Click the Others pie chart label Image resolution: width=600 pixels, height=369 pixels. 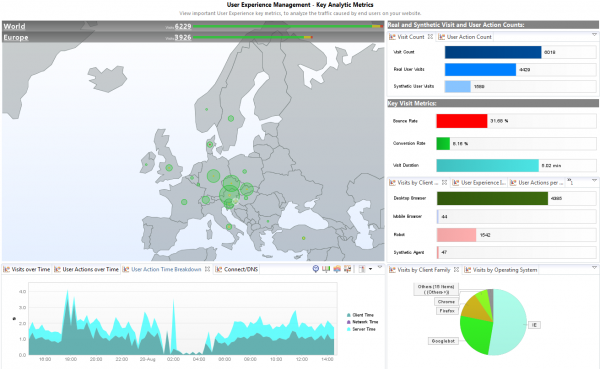436,289
